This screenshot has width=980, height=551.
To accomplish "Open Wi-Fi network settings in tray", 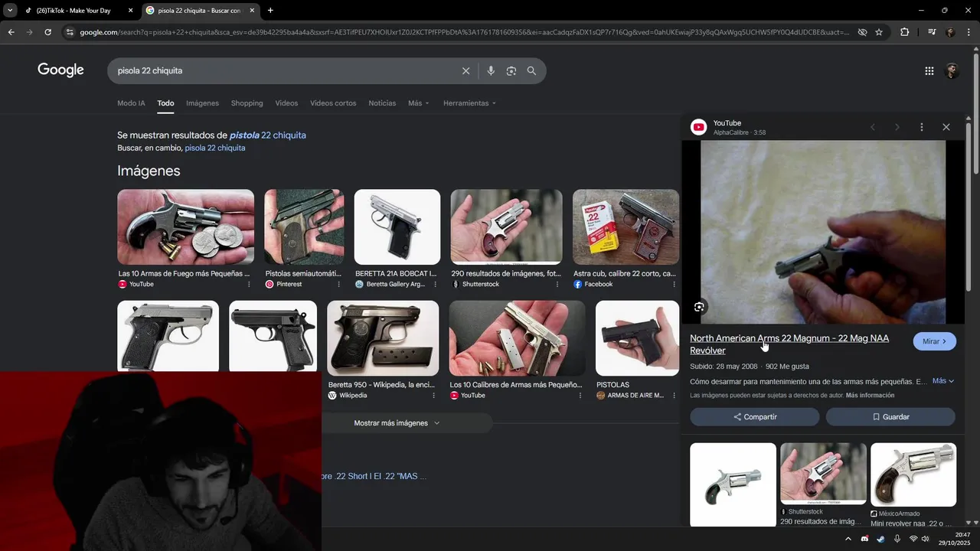I will coord(913,539).
